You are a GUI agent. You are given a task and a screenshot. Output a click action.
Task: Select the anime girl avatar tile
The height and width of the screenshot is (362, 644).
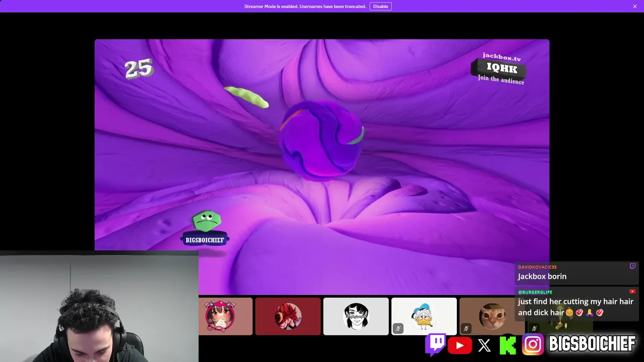(x=225, y=316)
